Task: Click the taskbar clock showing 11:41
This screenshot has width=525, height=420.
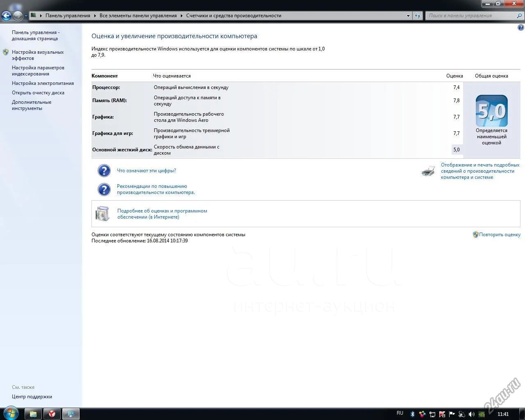Action: (503, 414)
